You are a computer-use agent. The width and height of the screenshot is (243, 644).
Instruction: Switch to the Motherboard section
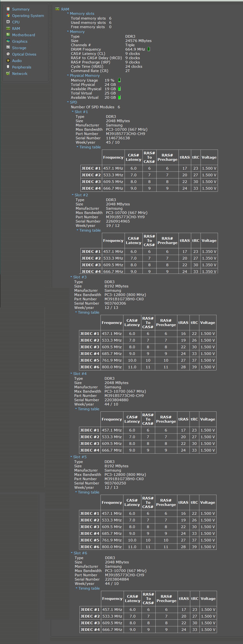pos(24,35)
